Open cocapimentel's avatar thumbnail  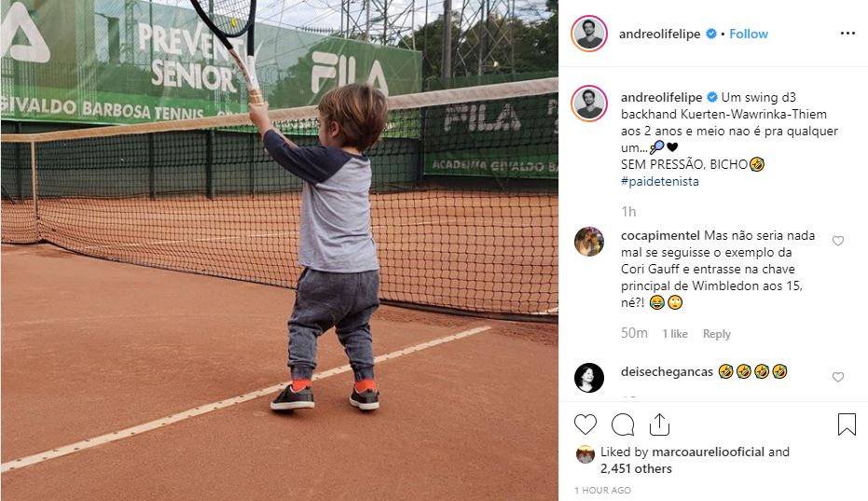[589, 242]
